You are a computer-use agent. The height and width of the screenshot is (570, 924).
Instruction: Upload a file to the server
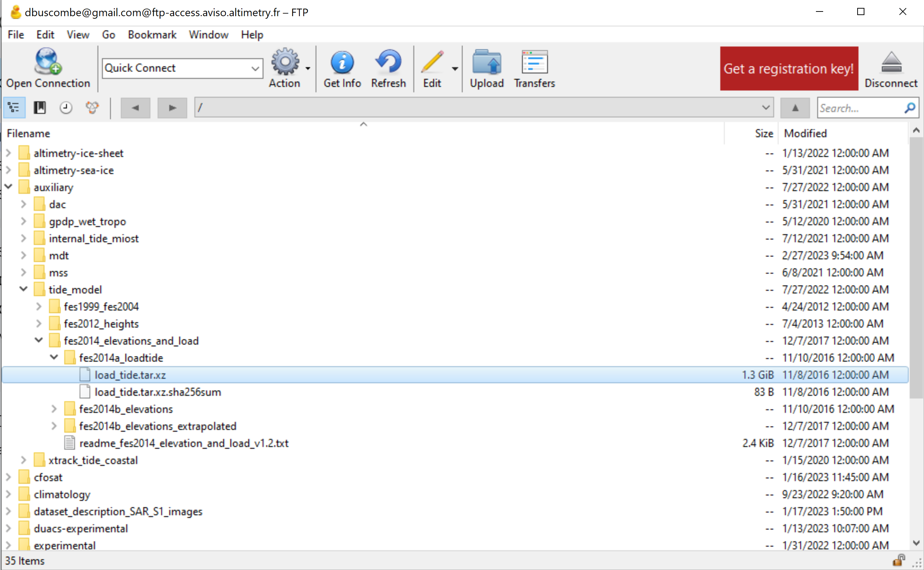coord(487,68)
